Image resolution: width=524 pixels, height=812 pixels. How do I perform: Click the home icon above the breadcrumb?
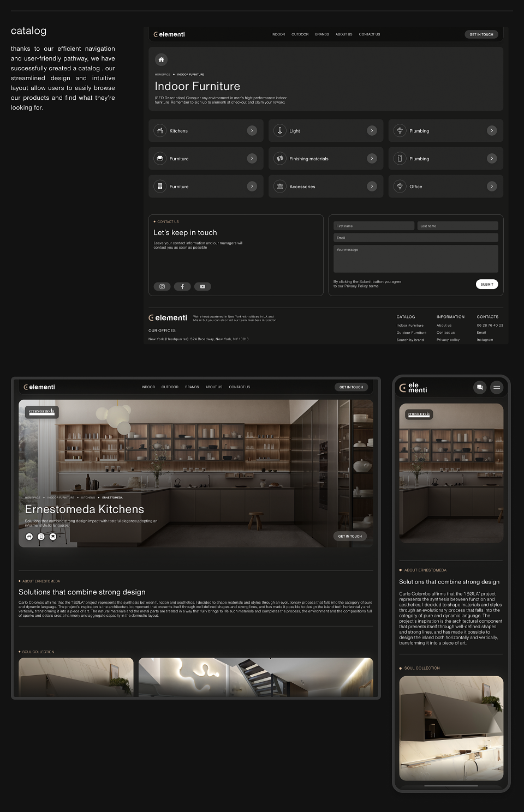pyautogui.click(x=161, y=59)
